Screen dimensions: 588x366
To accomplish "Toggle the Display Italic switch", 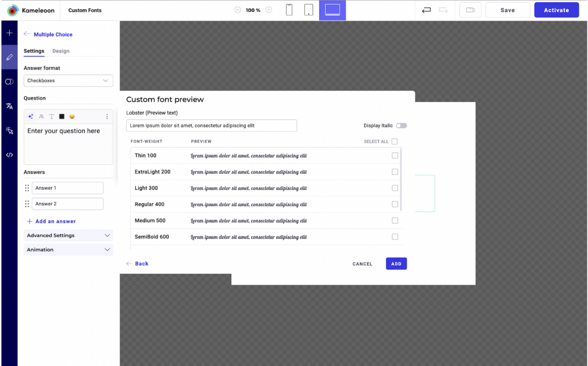I will [401, 126].
